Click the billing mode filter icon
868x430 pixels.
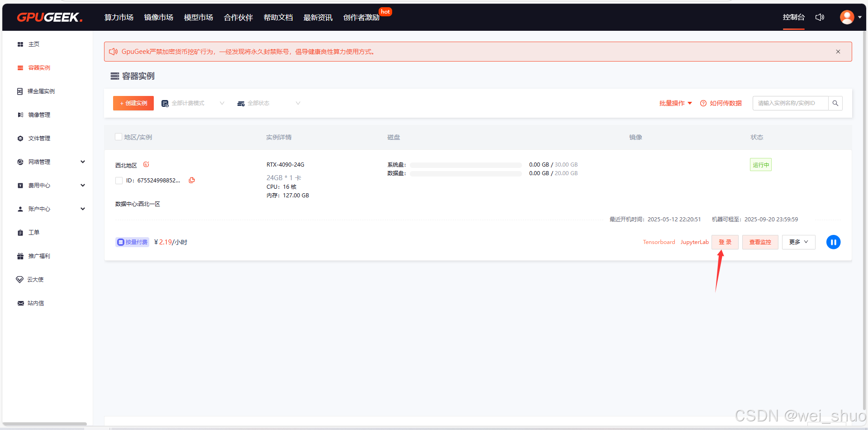[165, 104]
